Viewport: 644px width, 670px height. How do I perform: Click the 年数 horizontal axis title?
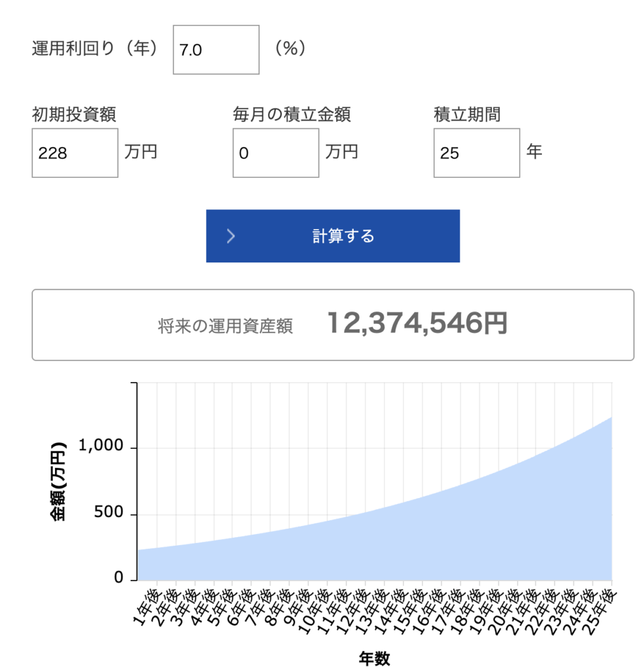tap(374, 658)
